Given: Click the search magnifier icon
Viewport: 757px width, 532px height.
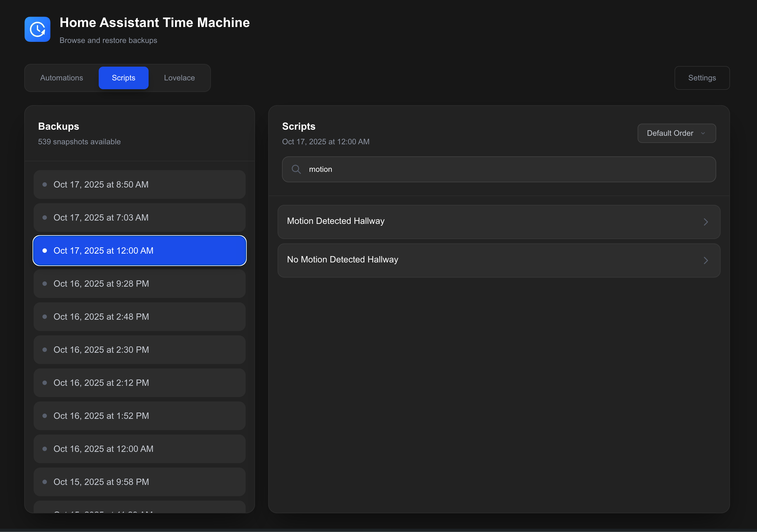Looking at the screenshot, I should (296, 169).
